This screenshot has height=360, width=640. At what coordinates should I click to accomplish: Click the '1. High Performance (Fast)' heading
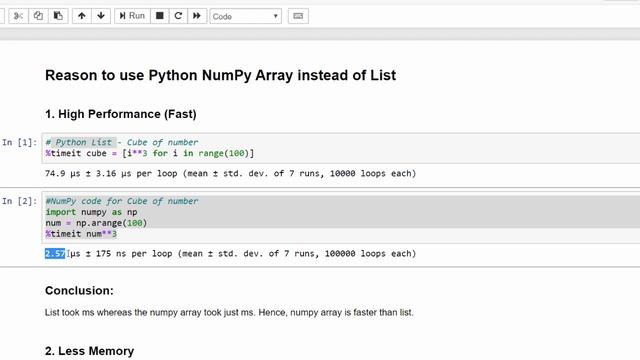click(x=121, y=114)
